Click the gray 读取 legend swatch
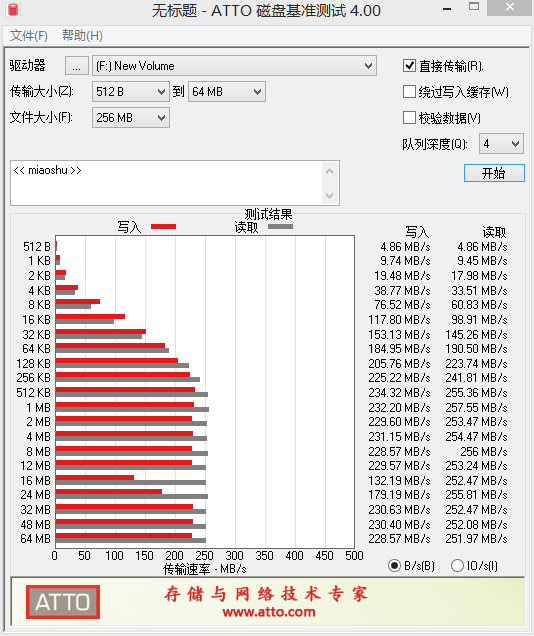534x636 pixels. tap(280, 226)
